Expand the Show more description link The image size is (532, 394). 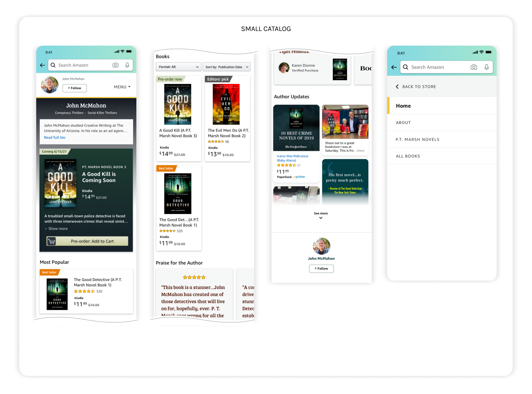pos(56,229)
